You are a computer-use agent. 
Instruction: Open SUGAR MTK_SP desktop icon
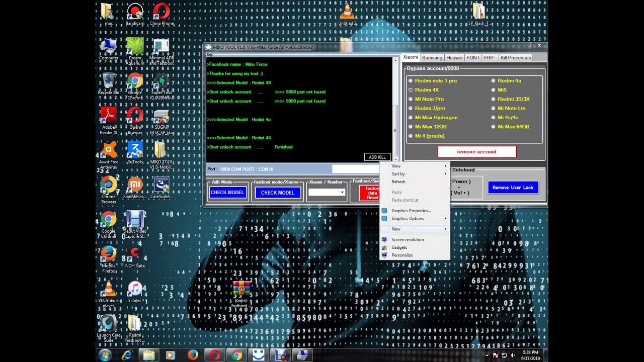(x=162, y=121)
